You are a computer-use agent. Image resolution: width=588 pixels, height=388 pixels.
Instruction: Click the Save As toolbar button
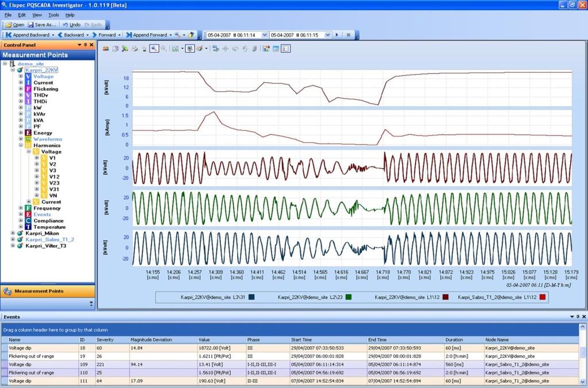pos(42,25)
